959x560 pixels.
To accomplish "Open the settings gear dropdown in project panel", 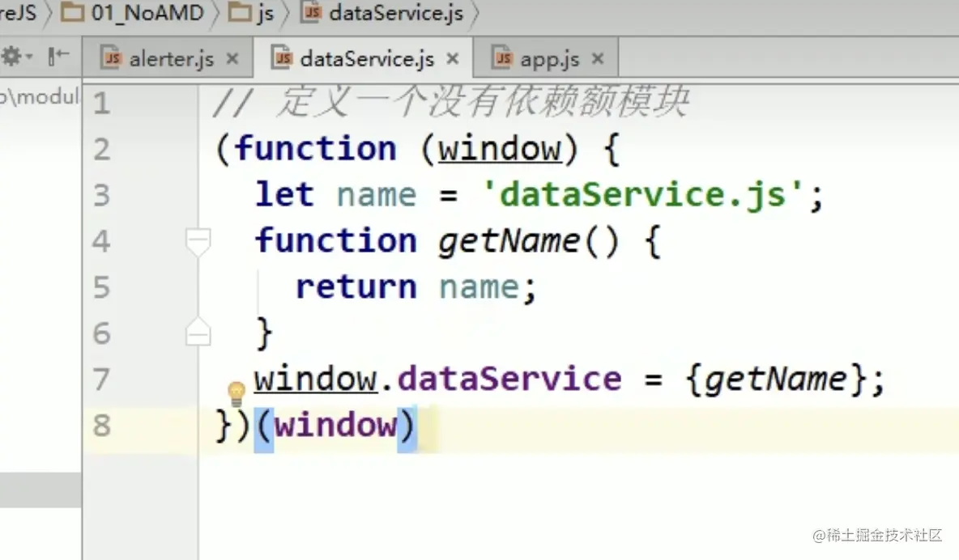I will coord(16,57).
